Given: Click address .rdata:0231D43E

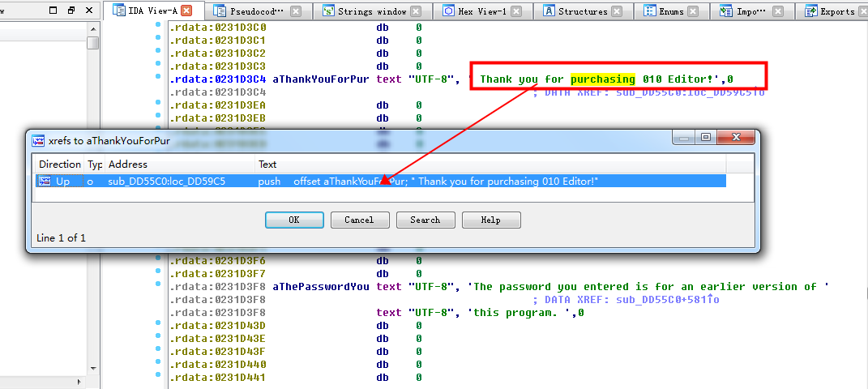Looking at the screenshot, I should (x=217, y=339).
